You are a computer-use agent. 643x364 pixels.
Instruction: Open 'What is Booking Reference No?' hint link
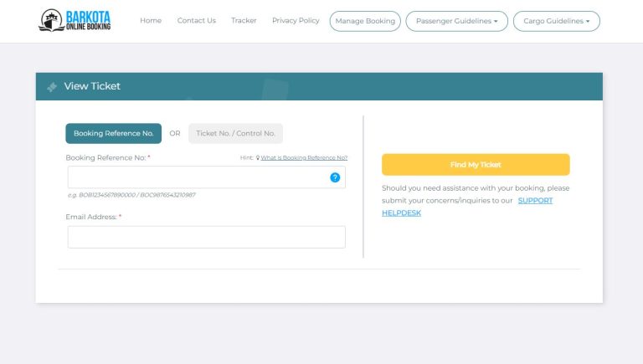coord(304,157)
